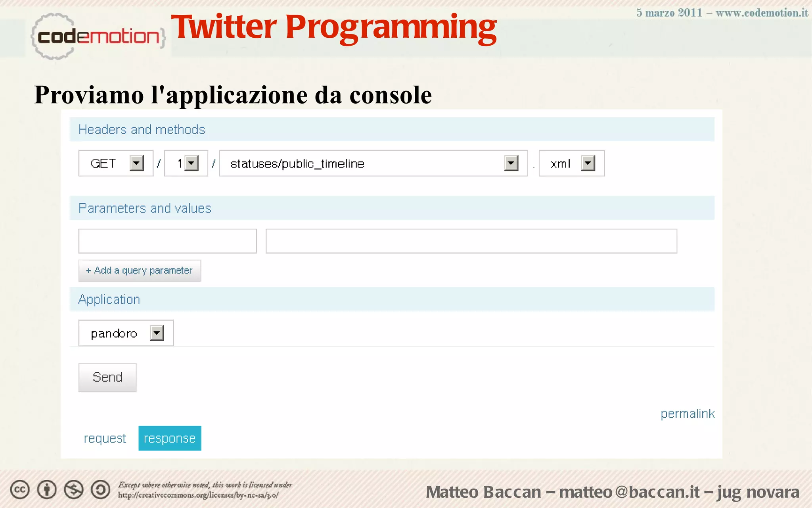This screenshot has width=812, height=508.
Task: Open the GET method dropdown arrow
Action: 136,163
